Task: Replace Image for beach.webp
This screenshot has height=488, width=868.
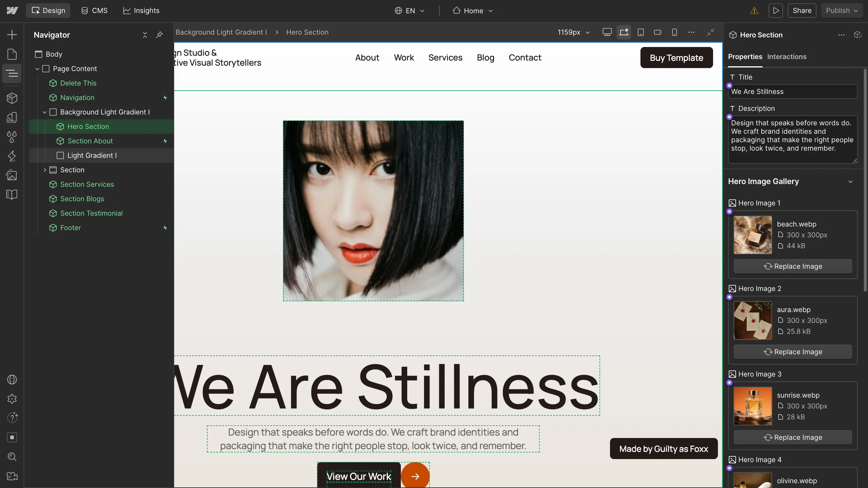Action: (793, 266)
